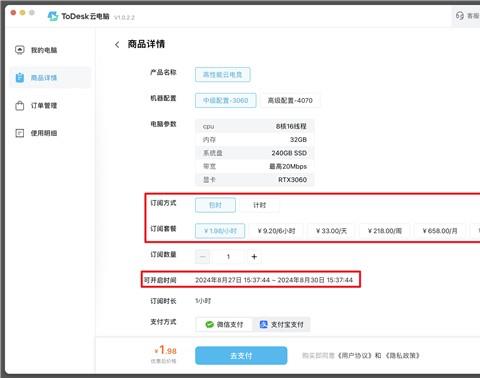
Task: Click the 订单管理 shopping bag icon
Action: click(20, 106)
